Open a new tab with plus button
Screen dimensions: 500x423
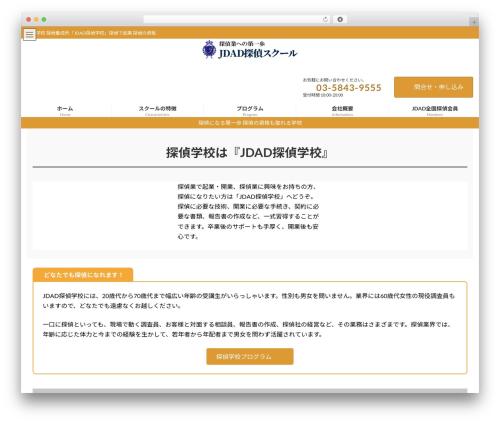474,22
